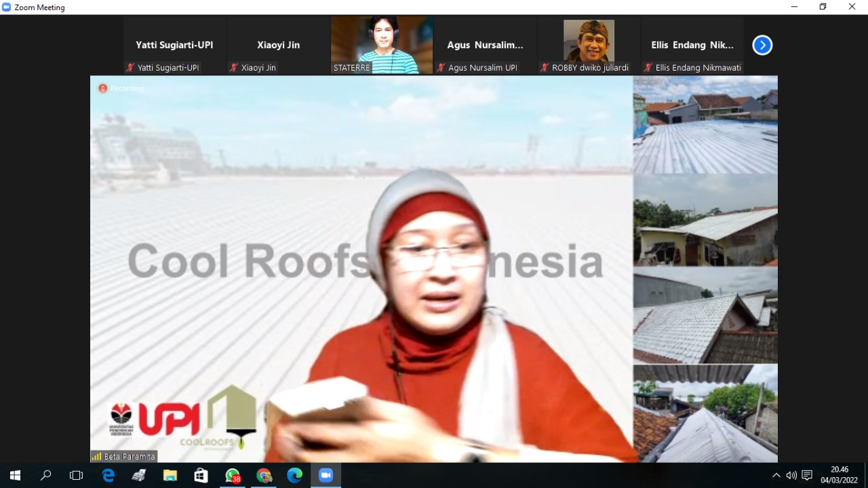Click muted mic icon beside Yatti Sugiarti-UPI
The height and width of the screenshot is (488, 868).
point(130,68)
